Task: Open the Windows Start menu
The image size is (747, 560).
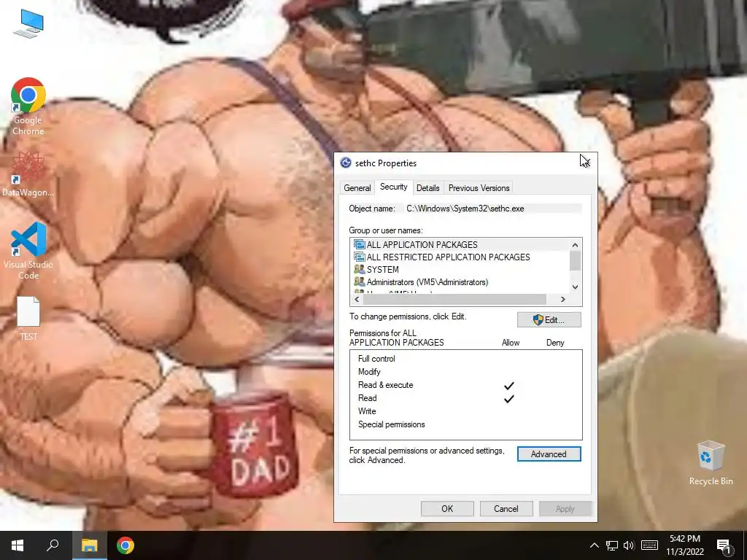Action: [x=18, y=545]
